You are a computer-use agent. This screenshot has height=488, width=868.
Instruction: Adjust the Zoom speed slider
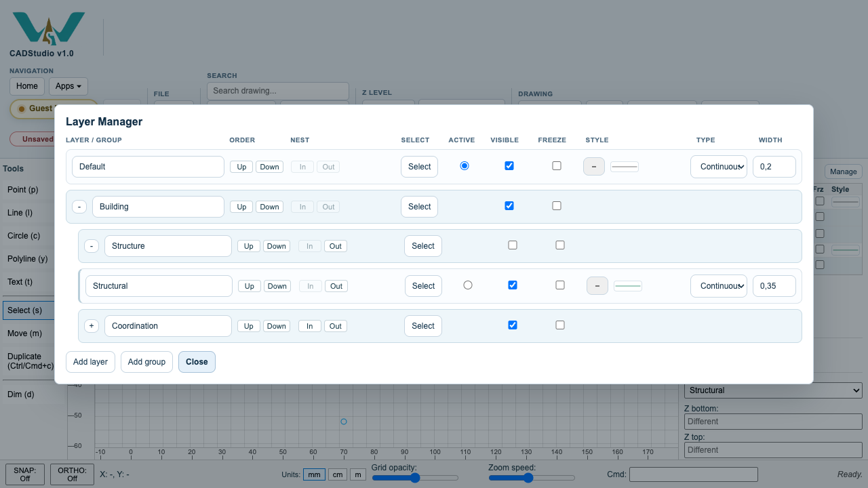click(532, 478)
